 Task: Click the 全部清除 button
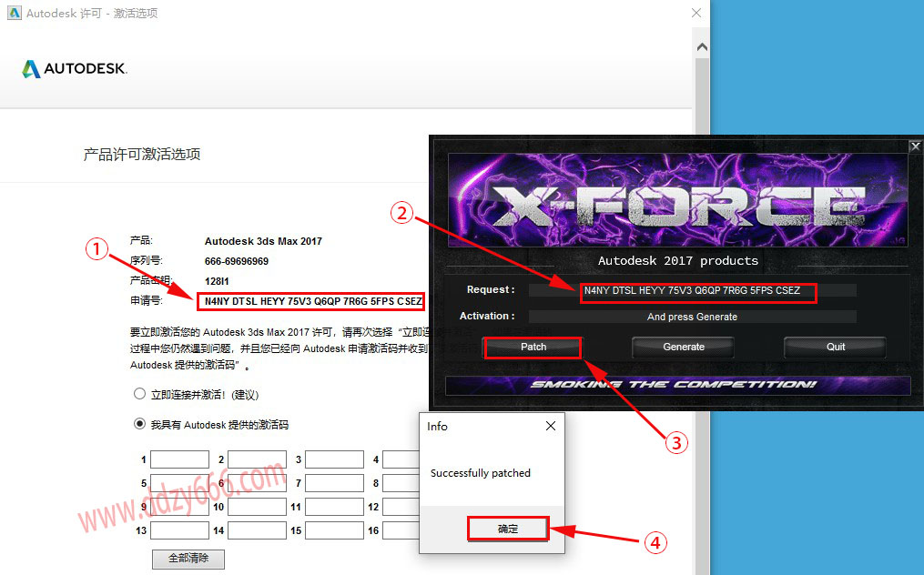click(x=188, y=558)
